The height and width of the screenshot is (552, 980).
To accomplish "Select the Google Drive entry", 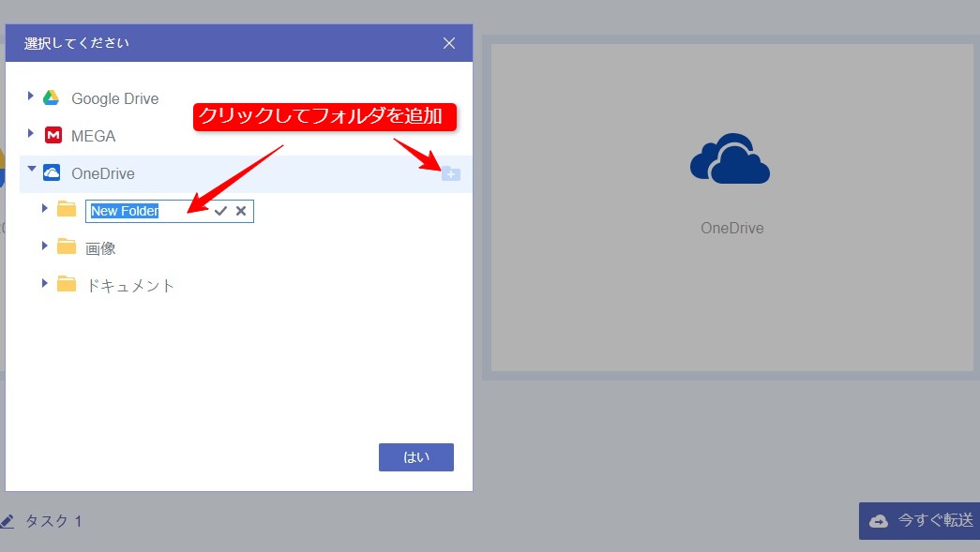I will click(115, 98).
